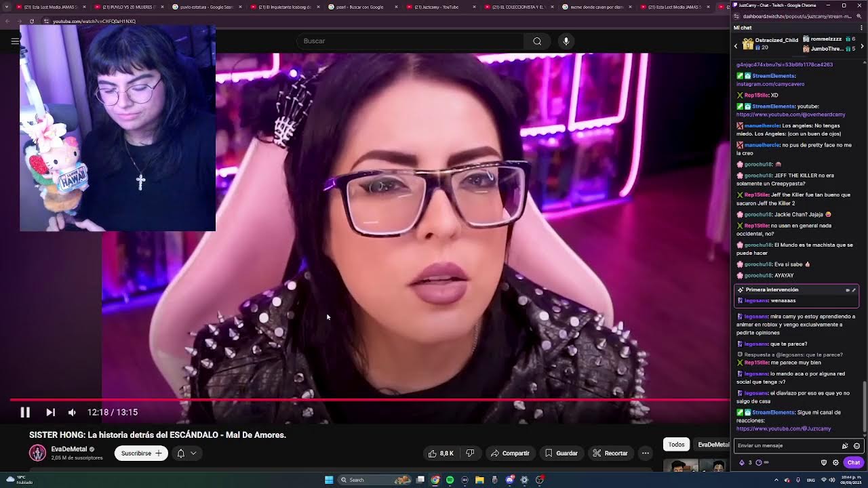Switch to the EL COLECCIONISTA tab
Image resolution: width=868 pixels, height=488 pixels.
click(517, 7)
